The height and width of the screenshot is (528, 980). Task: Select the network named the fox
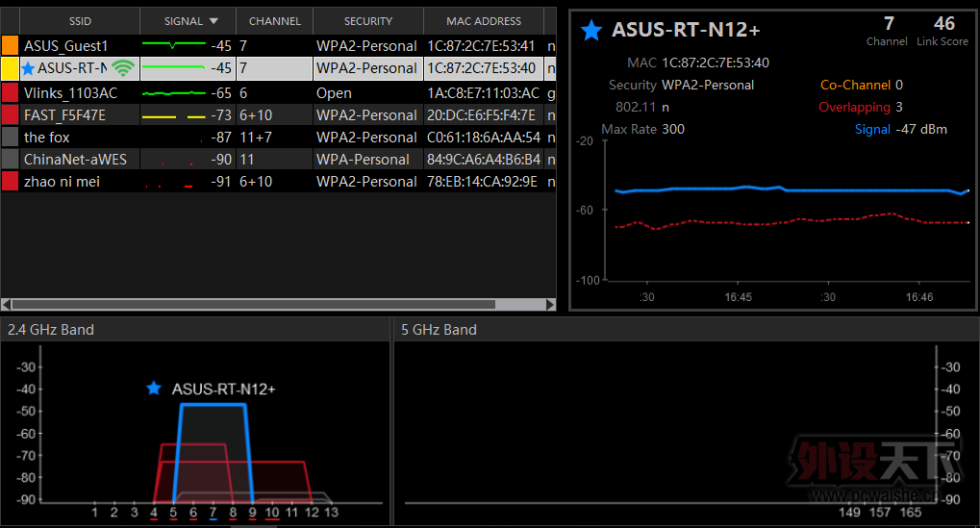(278, 137)
